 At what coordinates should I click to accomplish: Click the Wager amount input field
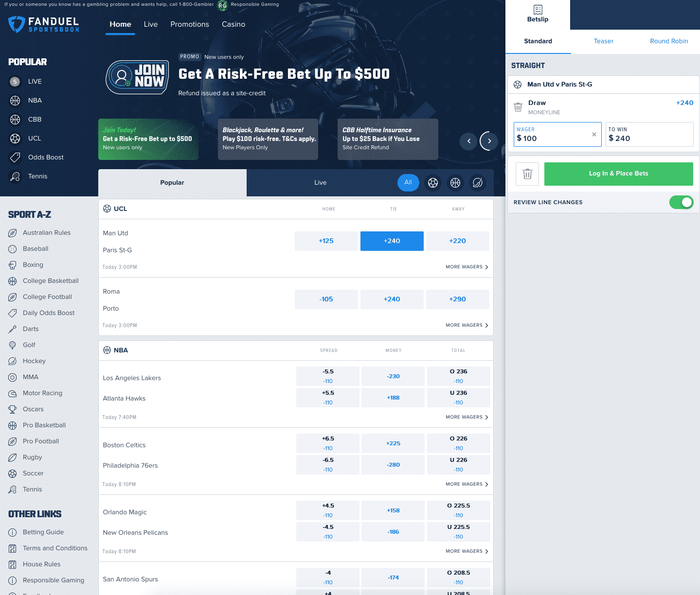[x=557, y=134]
